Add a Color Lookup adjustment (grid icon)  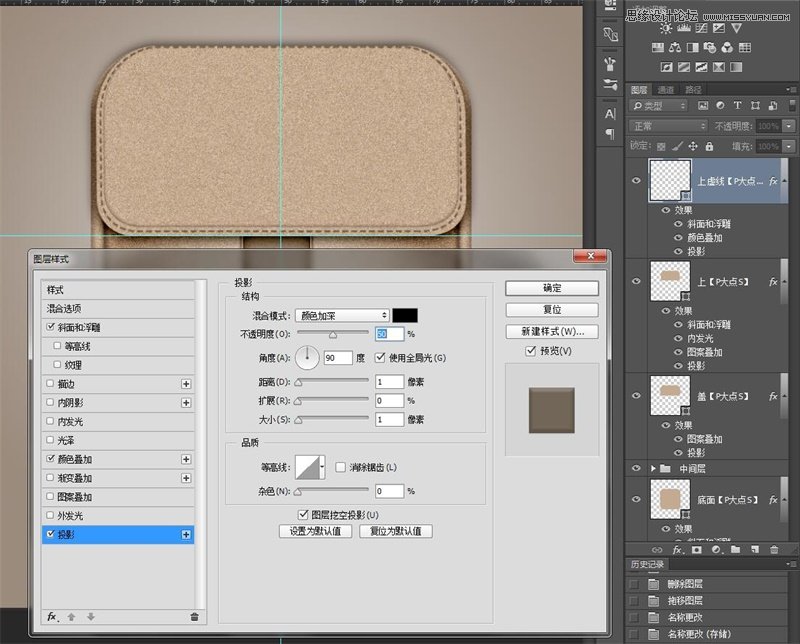tap(745, 47)
